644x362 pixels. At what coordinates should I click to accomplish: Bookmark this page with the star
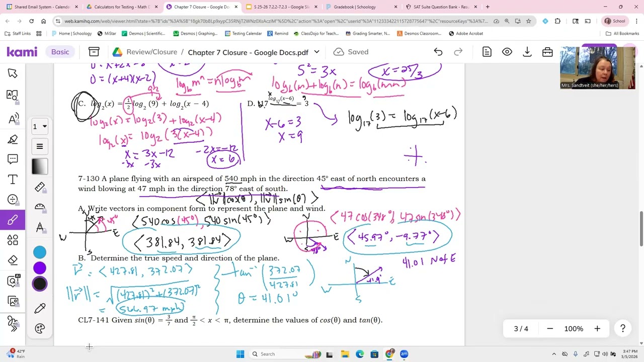click(x=528, y=21)
